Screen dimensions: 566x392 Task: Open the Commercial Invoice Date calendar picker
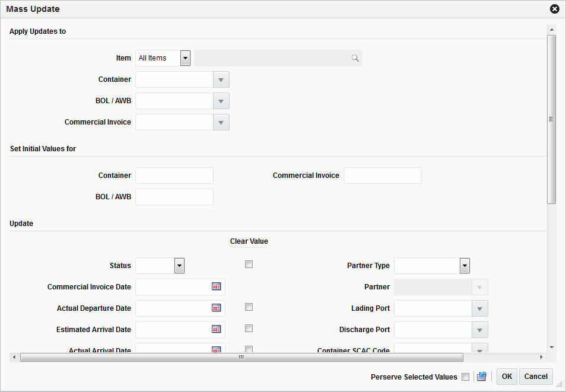click(x=216, y=286)
